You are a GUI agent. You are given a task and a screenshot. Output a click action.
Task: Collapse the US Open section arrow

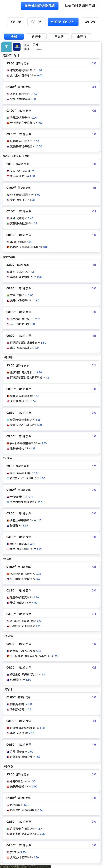pos(6,47)
